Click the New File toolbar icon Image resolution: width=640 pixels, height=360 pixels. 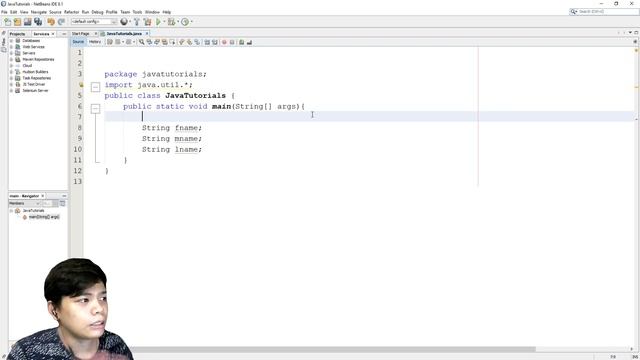click(7, 22)
